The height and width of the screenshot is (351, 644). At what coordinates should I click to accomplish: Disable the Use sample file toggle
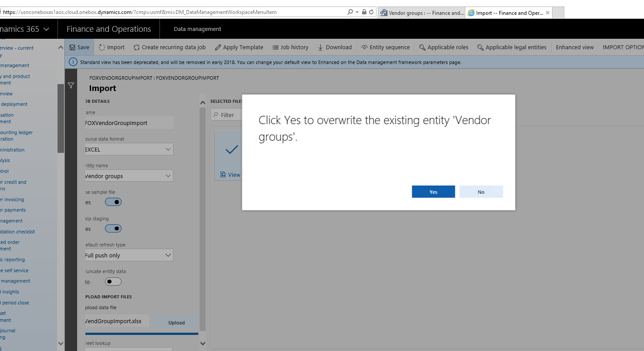point(113,202)
